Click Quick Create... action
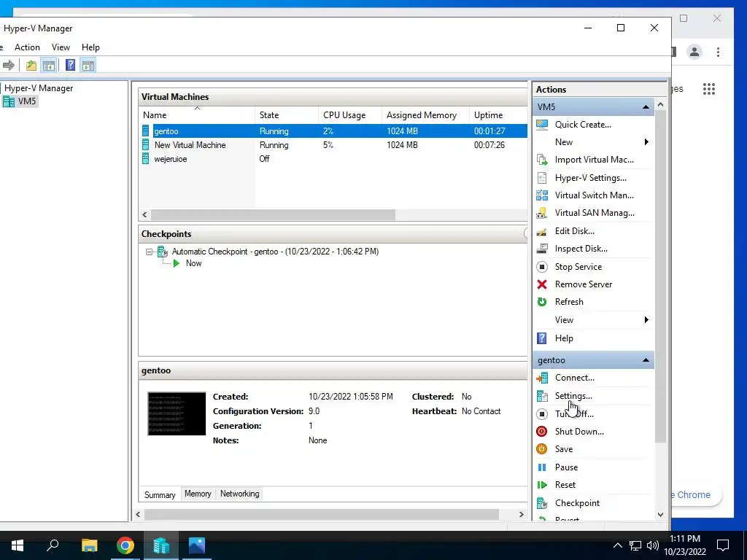Image resolution: width=747 pixels, height=560 pixels. coord(583,124)
